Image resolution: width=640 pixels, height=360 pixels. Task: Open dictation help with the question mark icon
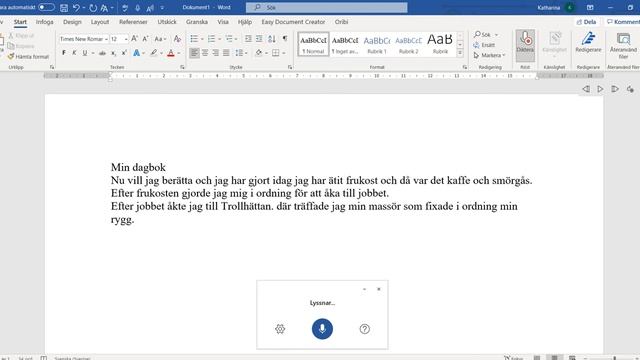click(364, 329)
